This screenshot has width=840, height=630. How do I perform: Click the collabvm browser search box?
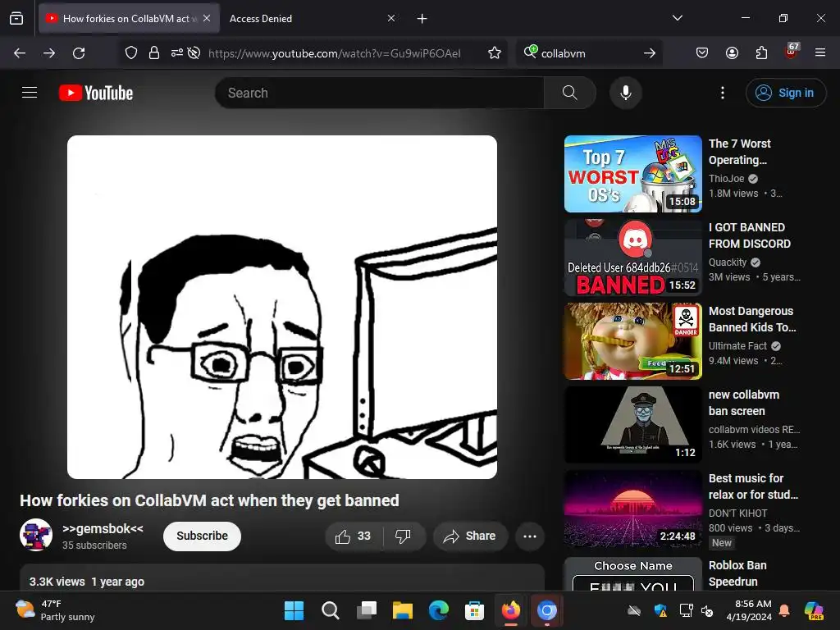589,53
